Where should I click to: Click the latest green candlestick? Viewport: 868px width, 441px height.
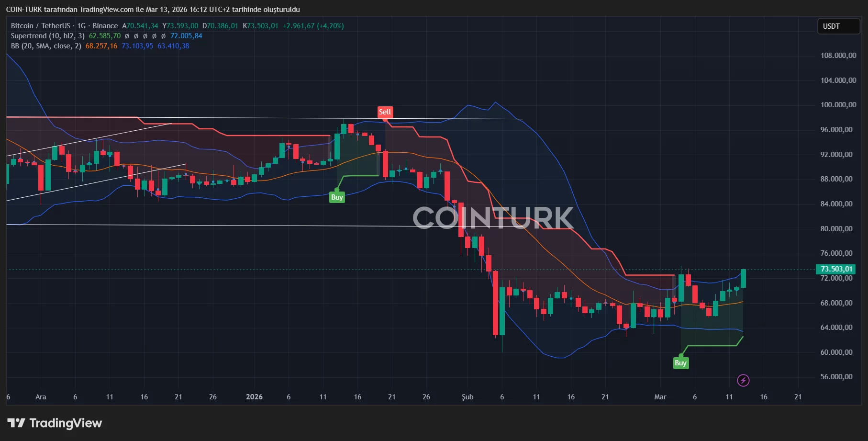click(743, 278)
